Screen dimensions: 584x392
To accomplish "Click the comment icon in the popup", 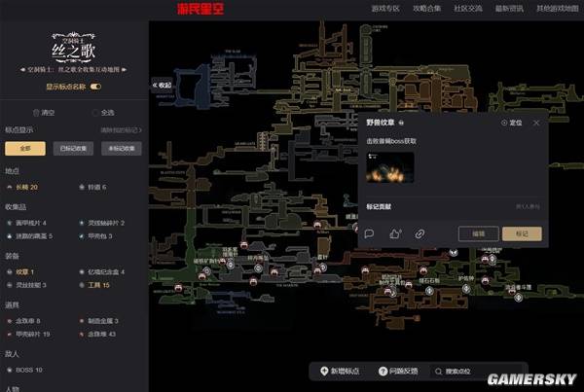I will coord(370,233).
